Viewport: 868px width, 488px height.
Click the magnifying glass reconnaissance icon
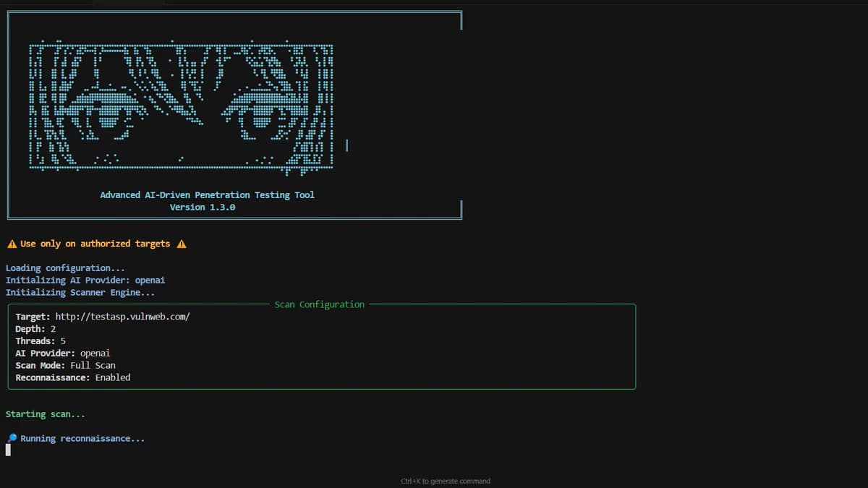(x=12, y=437)
